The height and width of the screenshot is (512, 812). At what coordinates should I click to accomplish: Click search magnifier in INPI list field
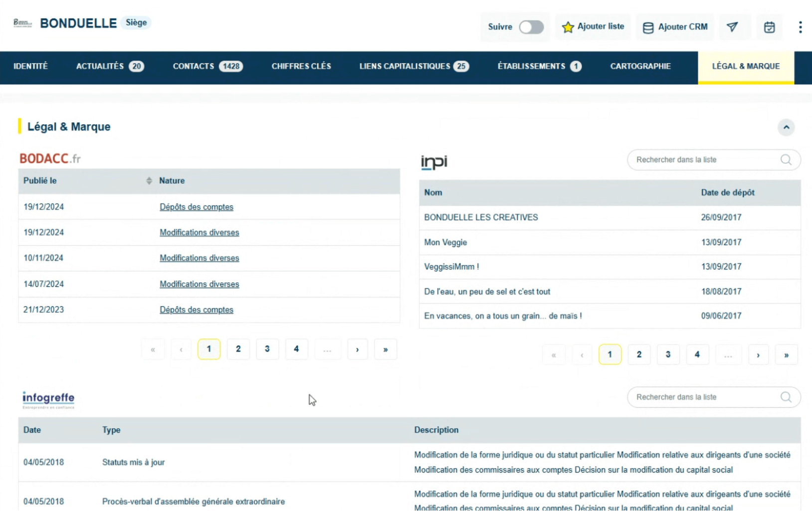pyautogui.click(x=786, y=160)
